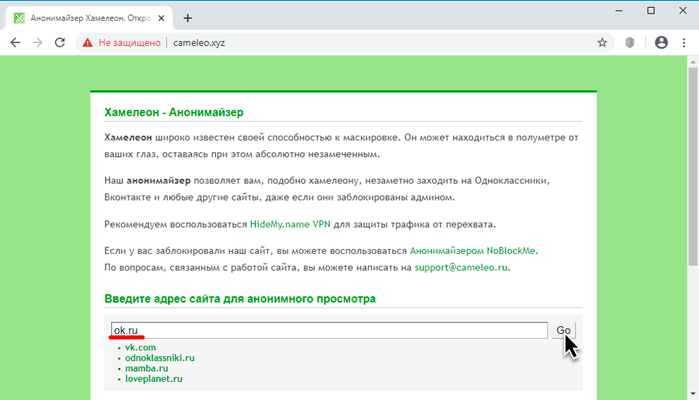
Task: Click the support@cameleo.ru email link
Action: point(461,268)
